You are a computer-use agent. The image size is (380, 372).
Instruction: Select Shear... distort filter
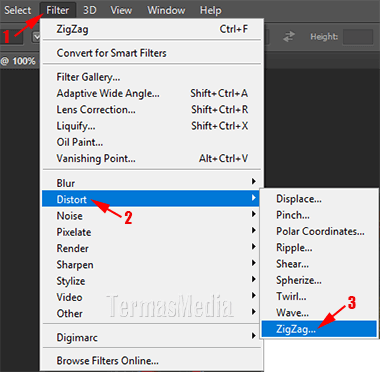pos(319,264)
